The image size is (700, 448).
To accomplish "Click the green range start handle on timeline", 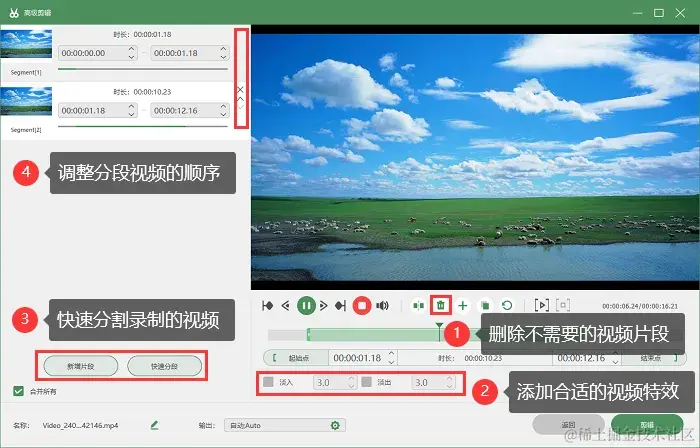I will (x=308, y=335).
